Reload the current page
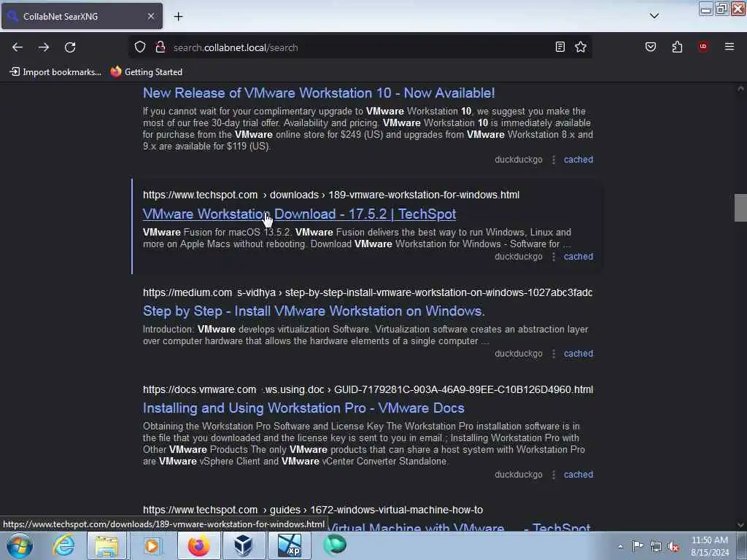This screenshot has width=747, height=560. tap(70, 47)
